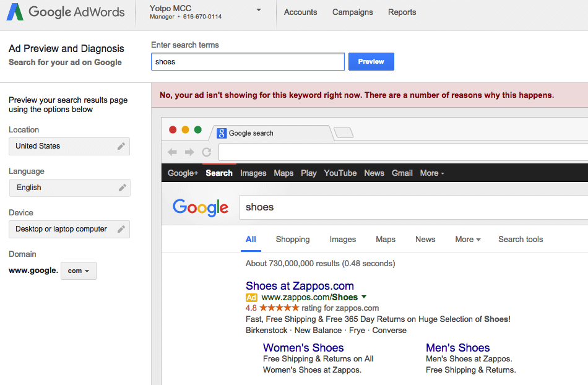The height and width of the screenshot is (385, 588).
Task: Open the com domain dropdown
Action: 78,270
